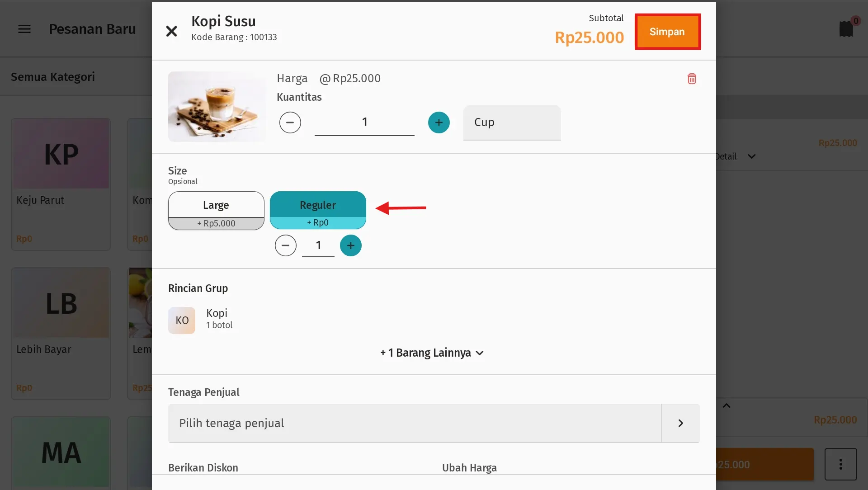The width and height of the screenshot is (868, 490).
Task: Click Berikan Diskon
Action: point(203,467)
